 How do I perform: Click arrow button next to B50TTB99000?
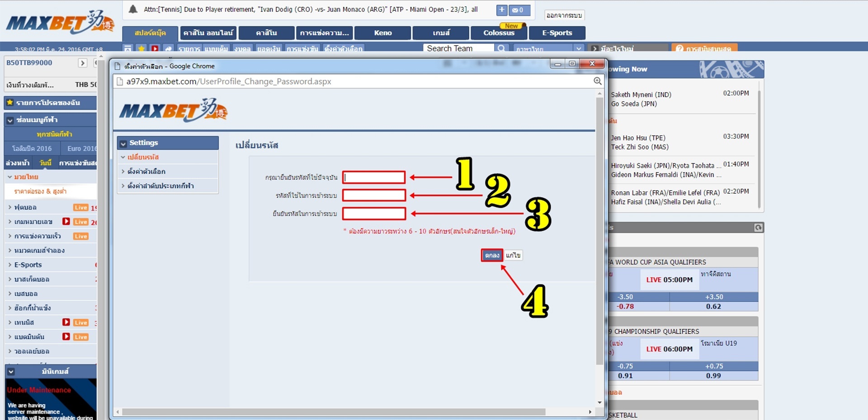pyautogui.click(x=82, y=63)
